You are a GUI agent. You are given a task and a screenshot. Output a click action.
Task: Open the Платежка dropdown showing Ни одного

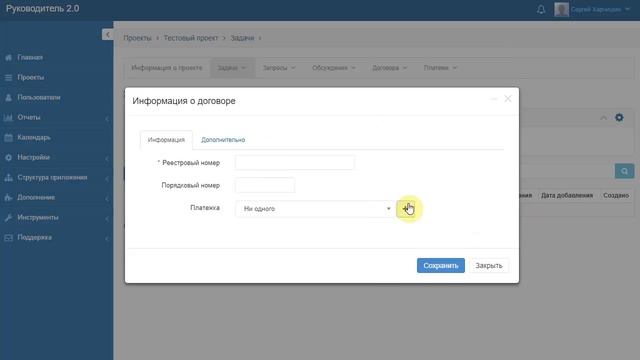pos(314,209)
